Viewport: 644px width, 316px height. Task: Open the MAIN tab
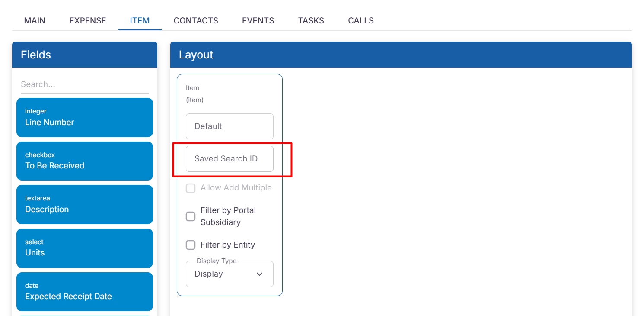click(35, 20)
